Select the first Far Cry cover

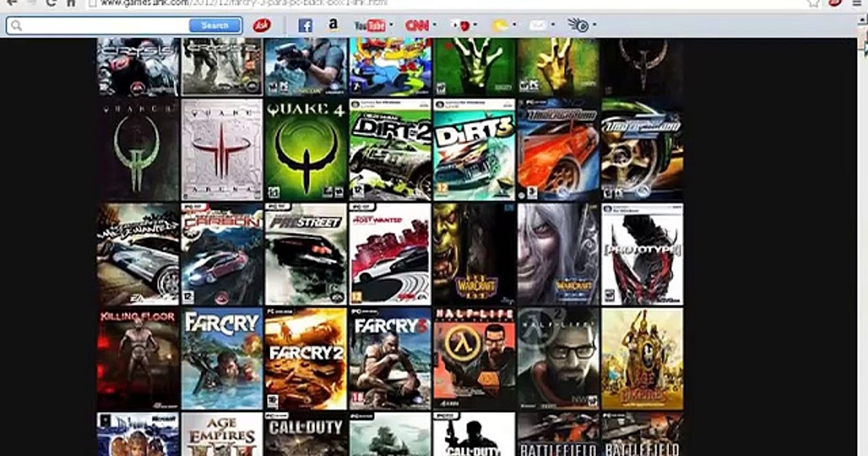point(222,359)
